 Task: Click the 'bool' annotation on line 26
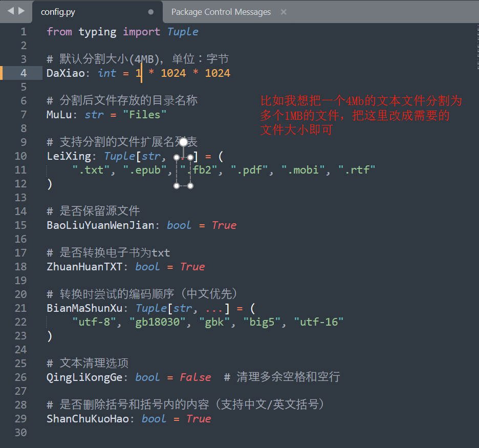click(147, 377)
